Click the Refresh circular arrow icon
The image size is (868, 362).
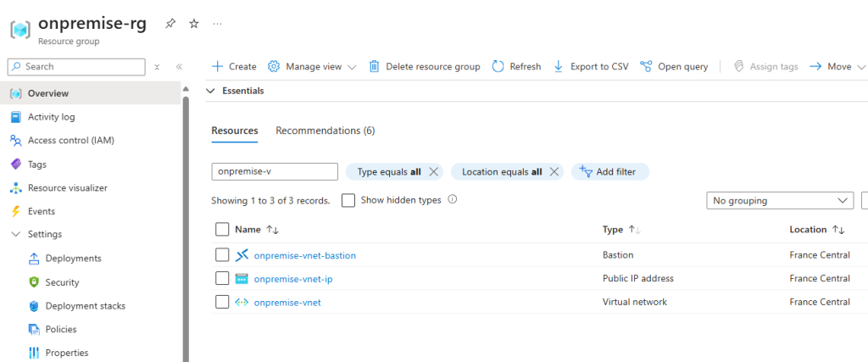498,66
